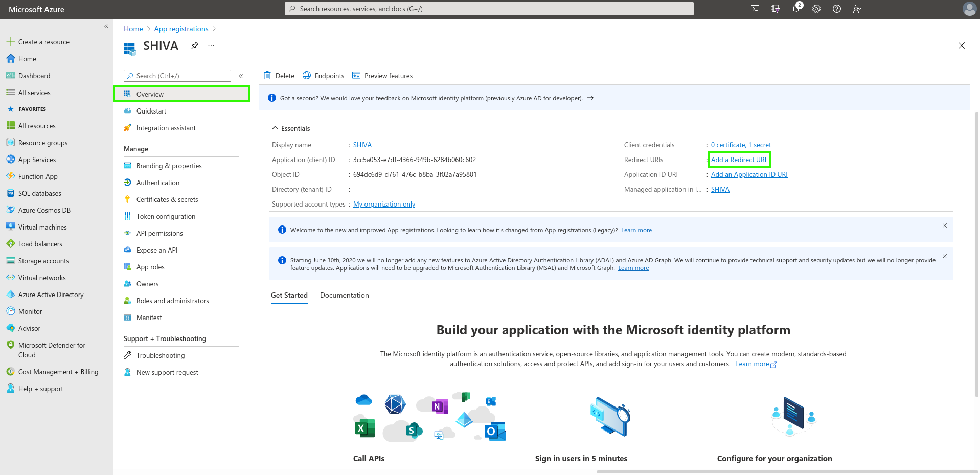The height and width of the screenshot is (475, 980).
Task: Open Certificates & secrets menu item
Action: [167, 199]
